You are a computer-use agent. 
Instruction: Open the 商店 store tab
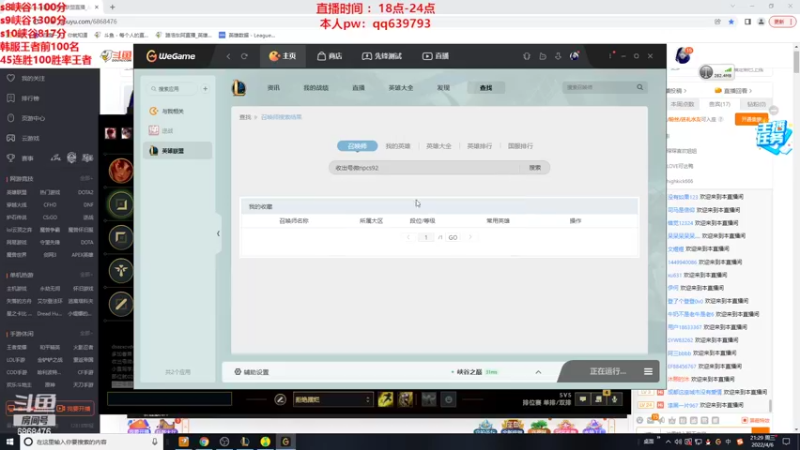(330, 56)
